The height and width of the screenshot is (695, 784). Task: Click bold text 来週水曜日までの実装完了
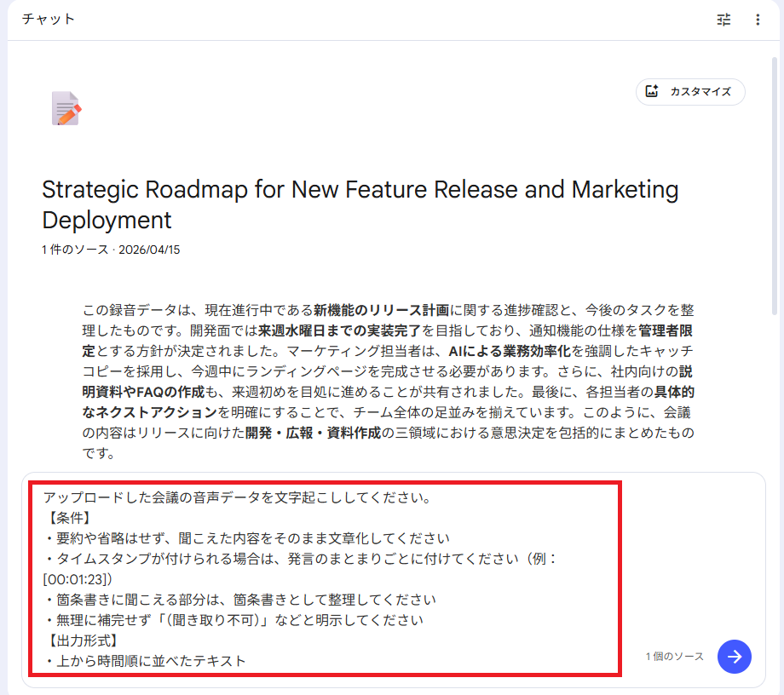point(339,330)
